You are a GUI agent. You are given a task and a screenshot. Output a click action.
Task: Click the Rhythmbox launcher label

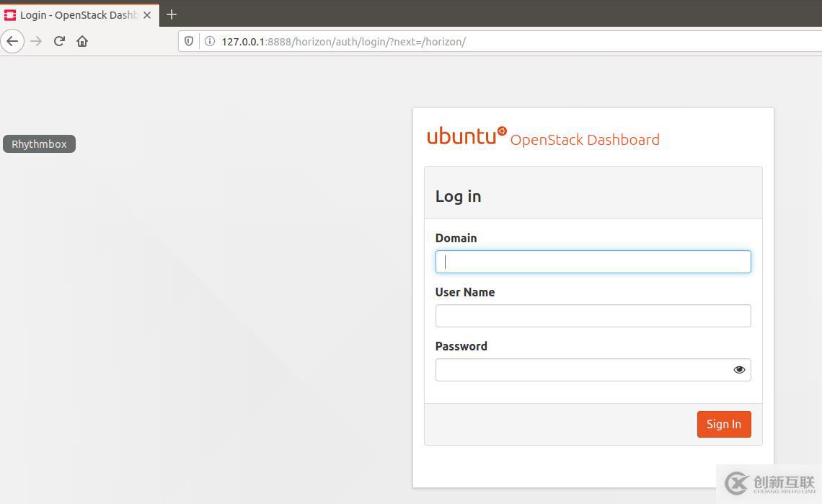38,143
